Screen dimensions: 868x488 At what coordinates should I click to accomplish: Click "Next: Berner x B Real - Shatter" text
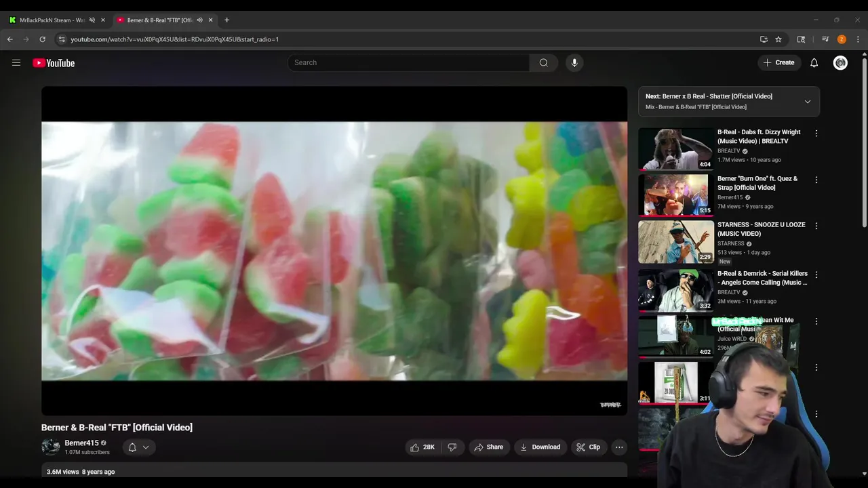(709, 96)
